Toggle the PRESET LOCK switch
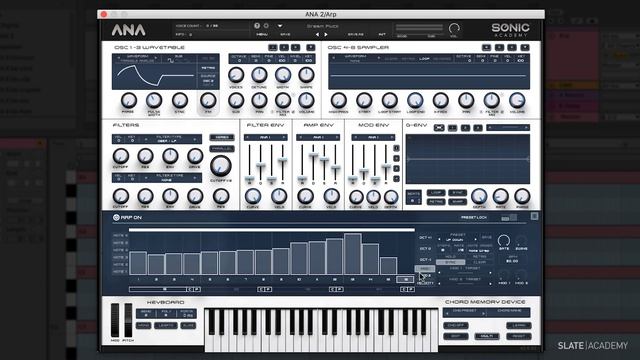 coord(509,218)
